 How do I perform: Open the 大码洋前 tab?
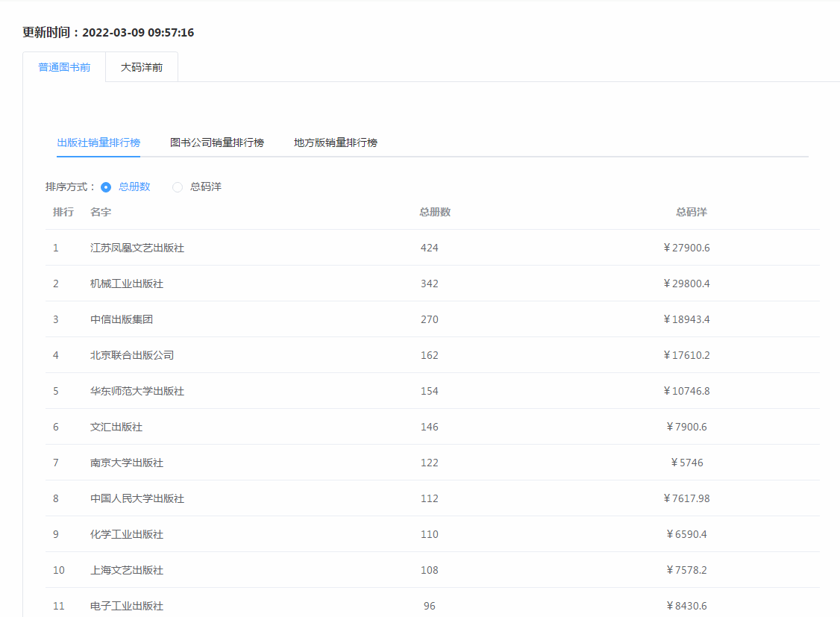coord(142,67)
